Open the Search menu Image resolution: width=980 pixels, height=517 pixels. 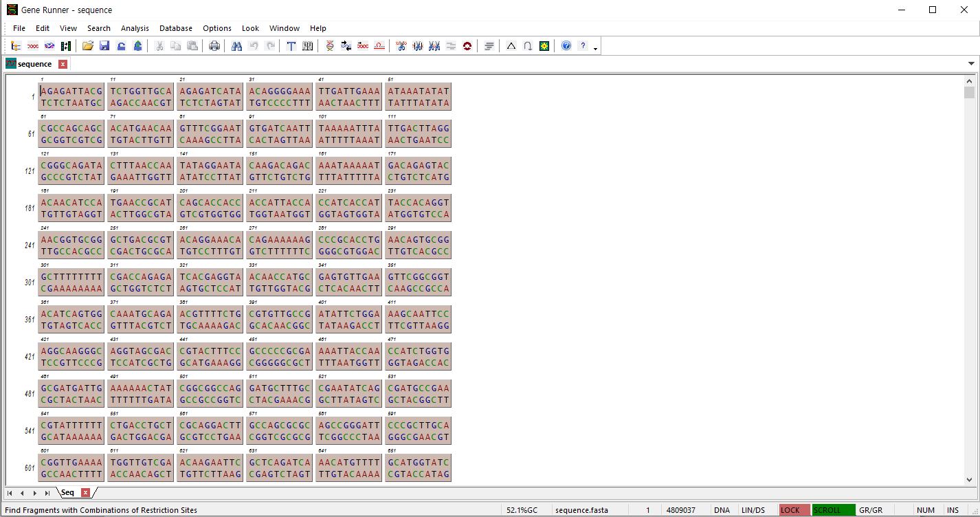tap(99, 28)
